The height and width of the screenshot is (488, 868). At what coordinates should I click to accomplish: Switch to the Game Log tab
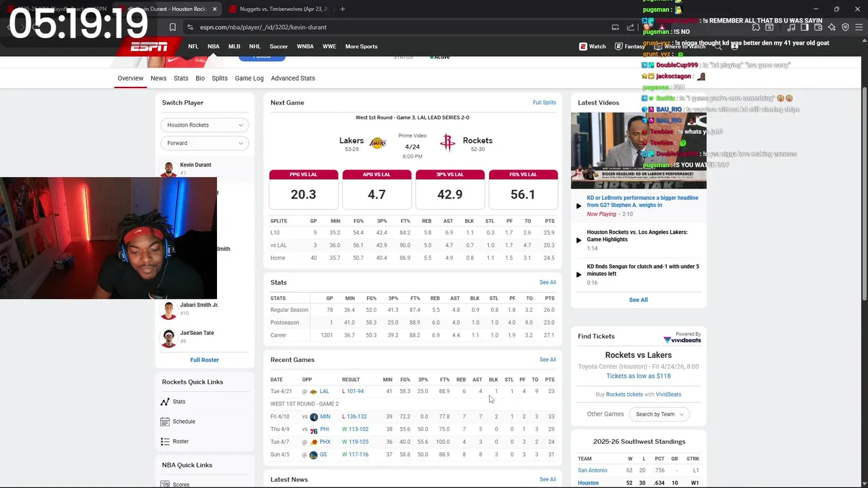click(249, 78)
